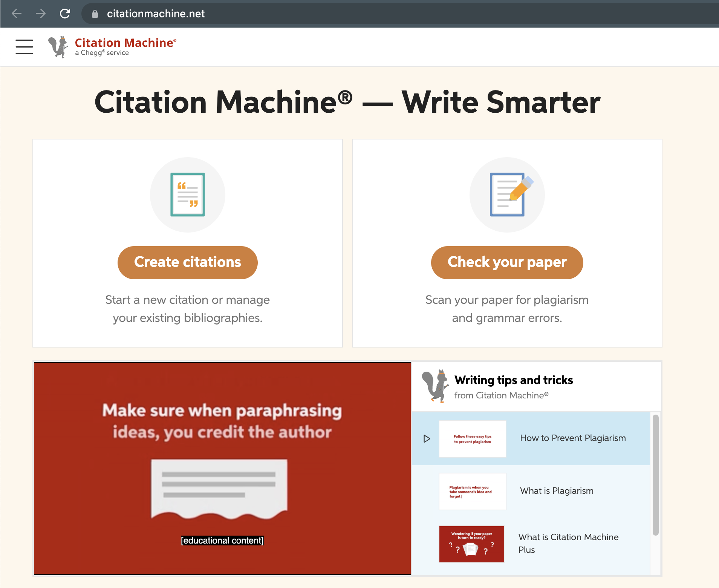Play the How to Prevent Plagiarism video
The height and width of the screenshot is (588, 719).
[x=427, y=439]
